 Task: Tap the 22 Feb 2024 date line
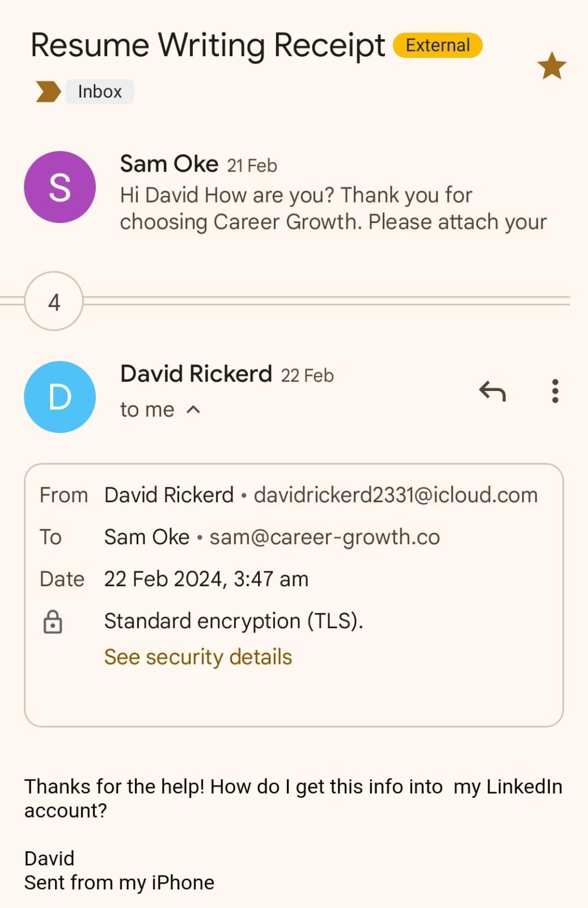point(206,579)
